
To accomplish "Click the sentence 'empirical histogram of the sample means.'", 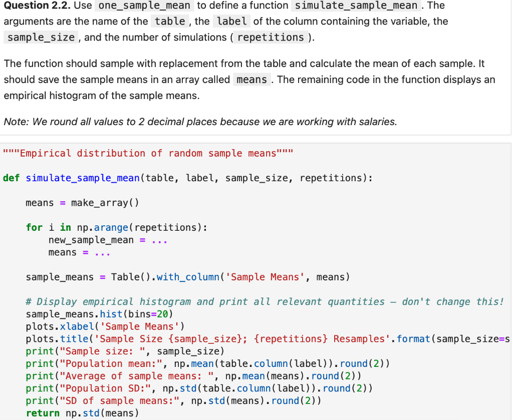I will (x=101, y=96).
